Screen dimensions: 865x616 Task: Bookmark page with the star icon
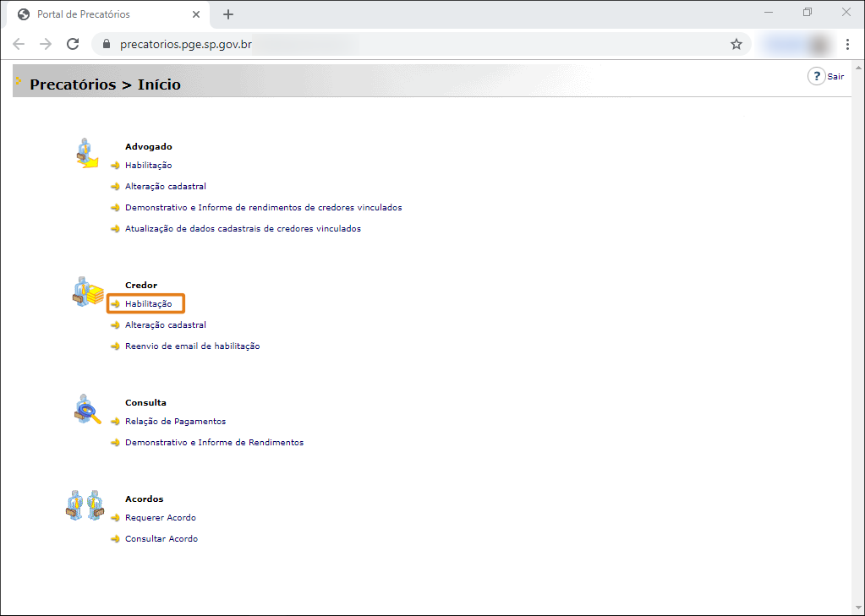point(736,45)
